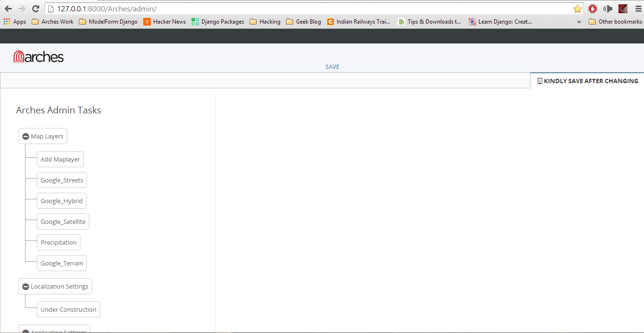644x333 pixels.
Task: Click the dark red extension icon
Action: tap(623, 9)
